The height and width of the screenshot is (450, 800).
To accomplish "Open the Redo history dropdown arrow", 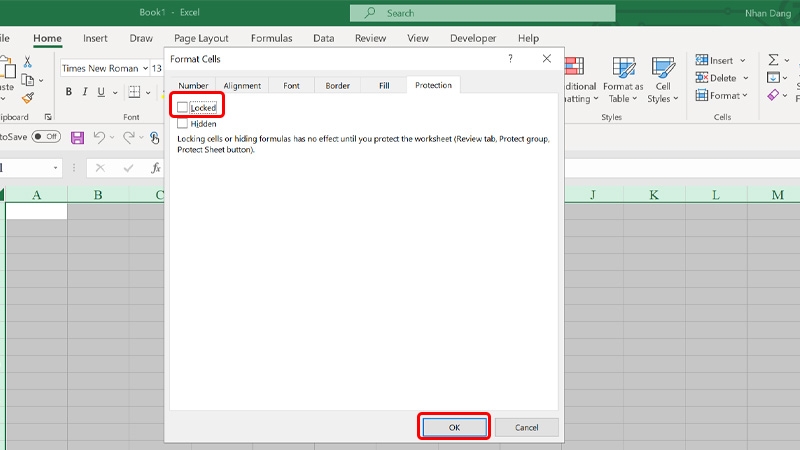I will [141, 137].
